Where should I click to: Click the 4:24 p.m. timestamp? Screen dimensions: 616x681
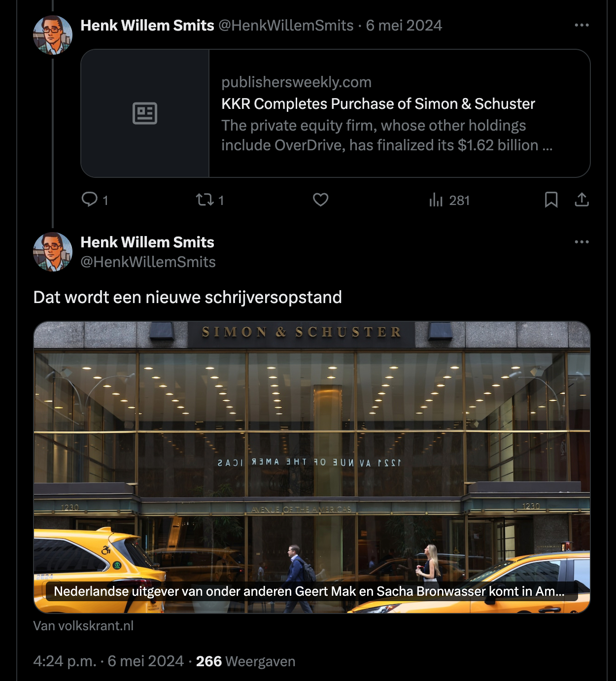[65, 661]
